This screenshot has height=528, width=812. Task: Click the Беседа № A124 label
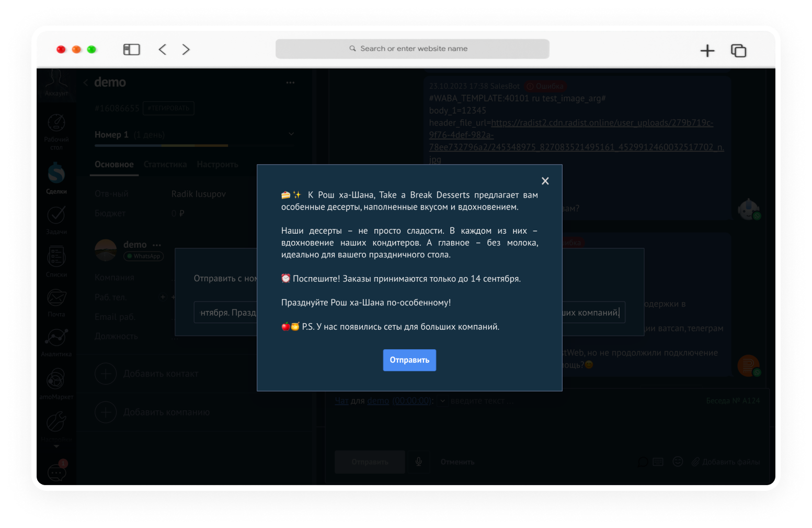coord(733,401)
